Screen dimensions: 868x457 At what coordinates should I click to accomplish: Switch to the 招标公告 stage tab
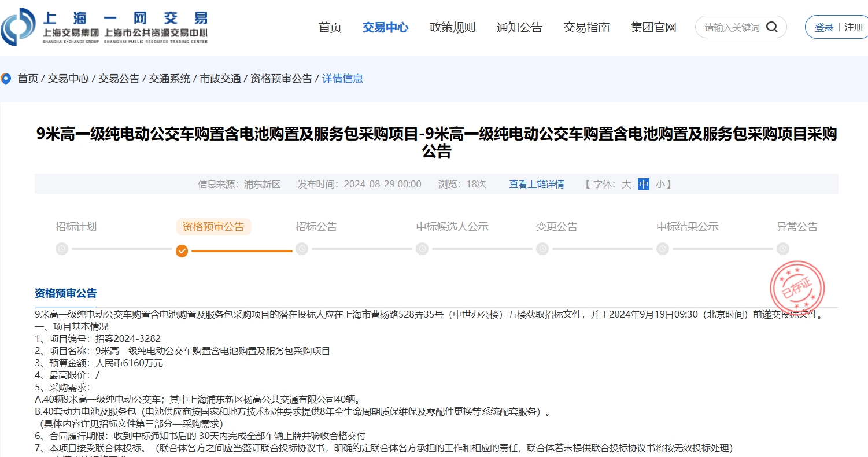(x=316, y=227)
